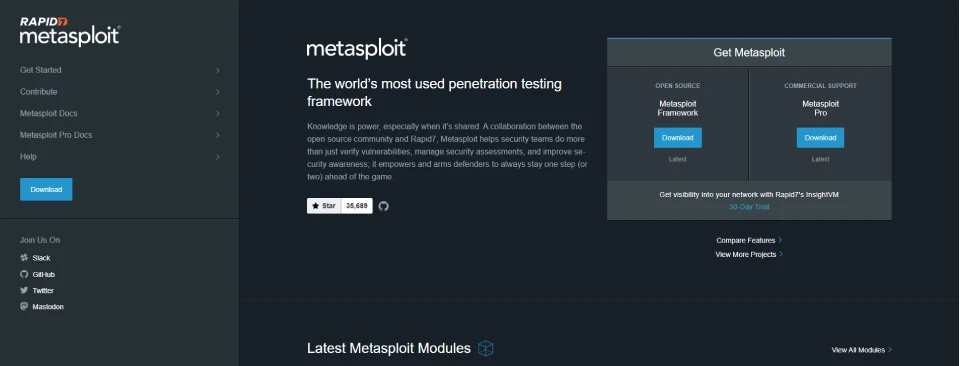Click the Rapid7 Metasploit logo in sidebar
Image resolution: width=960 pixels, height=366 pixels.
pyautogui.click(x=70, y=31)
